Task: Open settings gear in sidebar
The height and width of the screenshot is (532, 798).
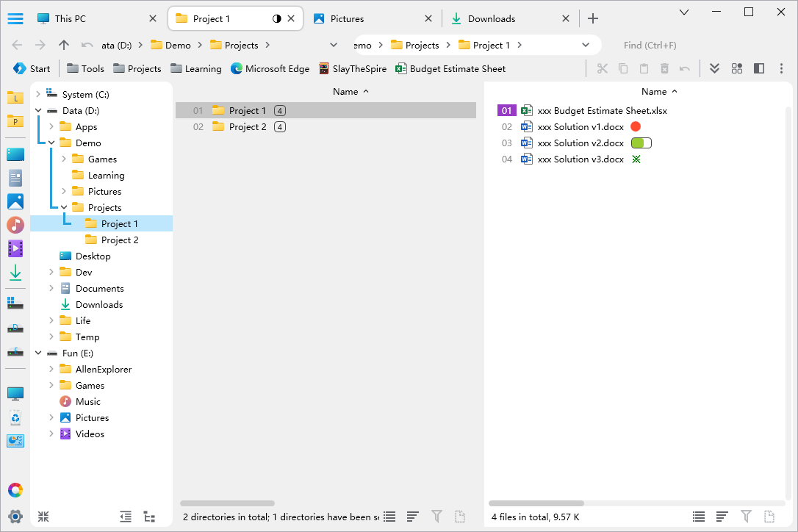Action: pos(15,516)
